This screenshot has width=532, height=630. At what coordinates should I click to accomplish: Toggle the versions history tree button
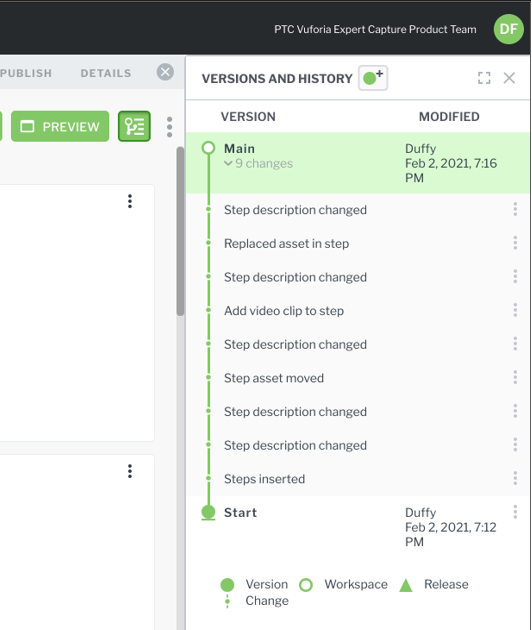pyautogui.click(x=134, y=126)
